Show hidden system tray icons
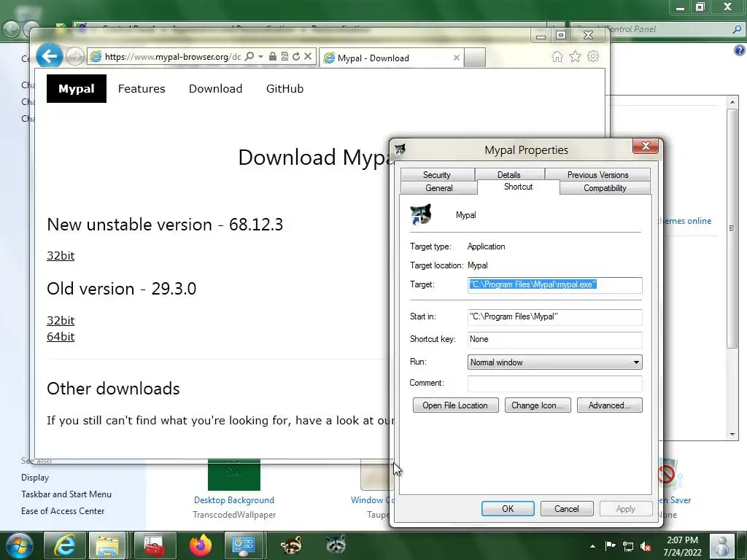The image size is (747, 560). point(592,546)
